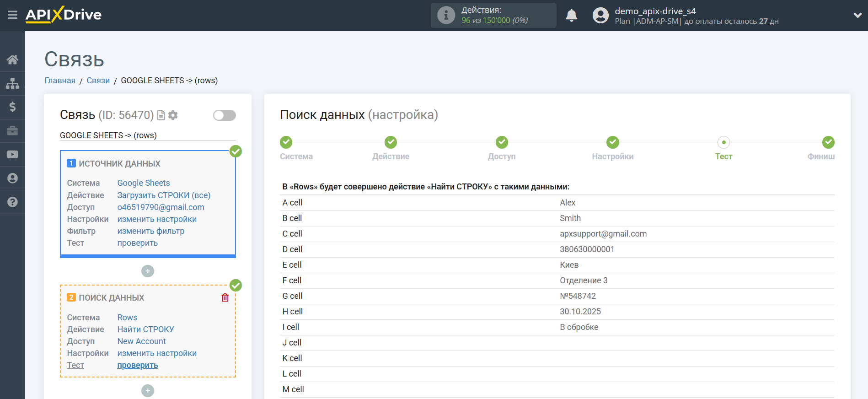This screenshot has width=868, height=399.
Task: Add a block after the data source with plus
Action: (147, 271)
